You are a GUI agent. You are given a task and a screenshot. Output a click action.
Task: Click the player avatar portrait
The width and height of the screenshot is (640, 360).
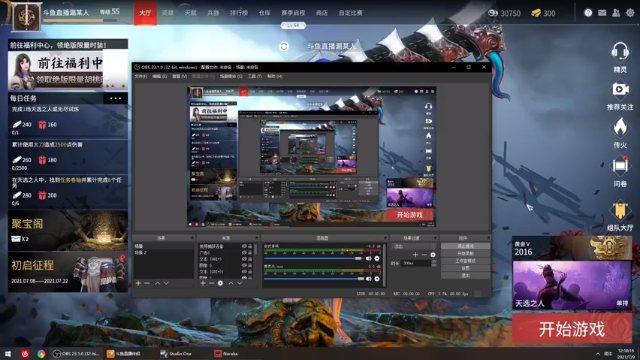[27, 17]
